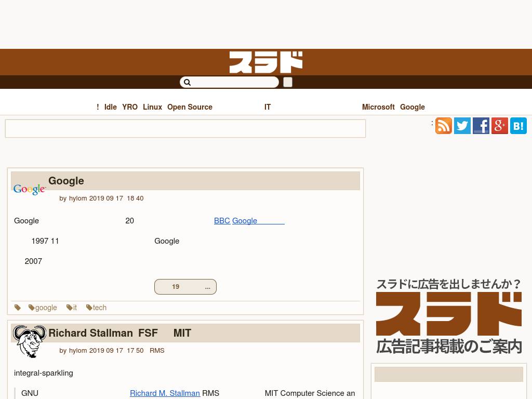
Task: Open the Google story headline
Action: [66, 181]
